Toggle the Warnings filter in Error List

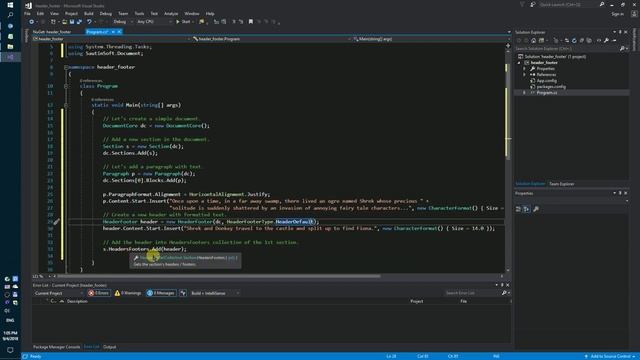point(128,293)
